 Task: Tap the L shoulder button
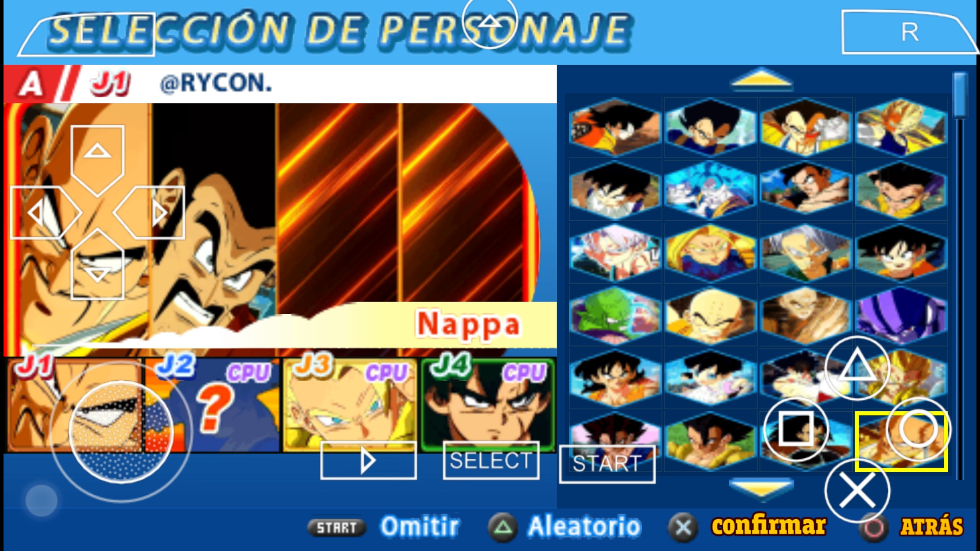(86, 34)
